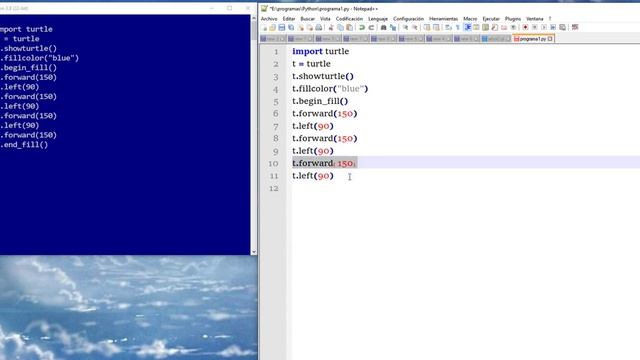Click the Stop recording macro icon
Image resolution: width=640 pixels, height=360 pixels.
click(535, 27)
